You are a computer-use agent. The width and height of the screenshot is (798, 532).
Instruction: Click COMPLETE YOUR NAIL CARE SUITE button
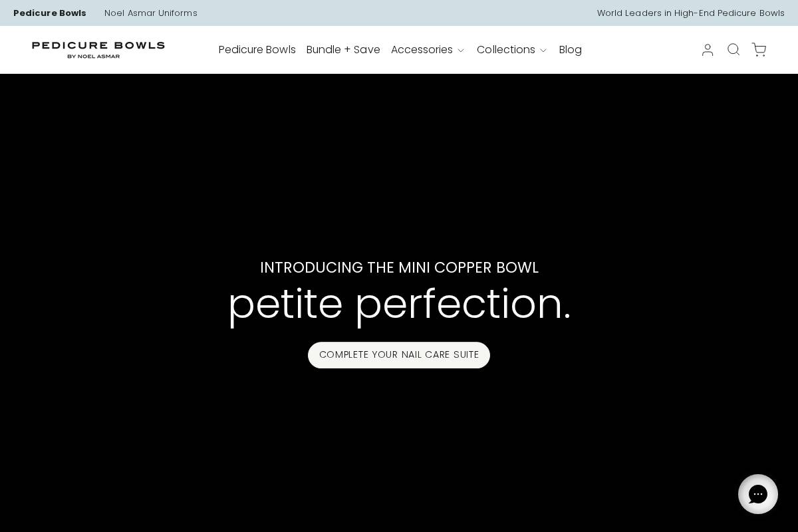coord(399,355)
